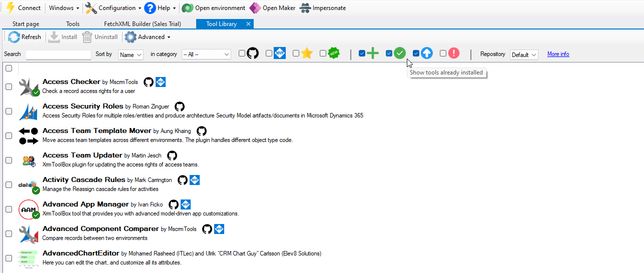The width and height of the screenshot is (644, 273).
Task: Check the select-all checkbox in the list header
Action: point(9,68)
